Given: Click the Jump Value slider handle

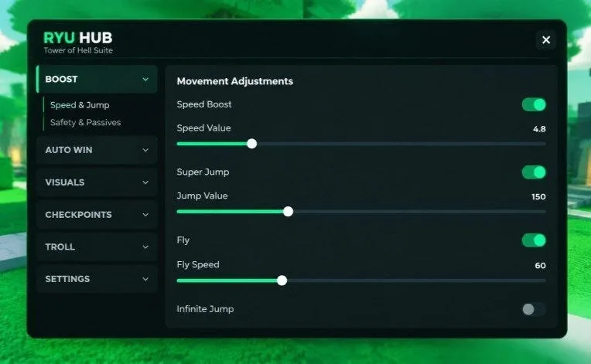Looking at the screenshot, I should [x=288, y=212].
